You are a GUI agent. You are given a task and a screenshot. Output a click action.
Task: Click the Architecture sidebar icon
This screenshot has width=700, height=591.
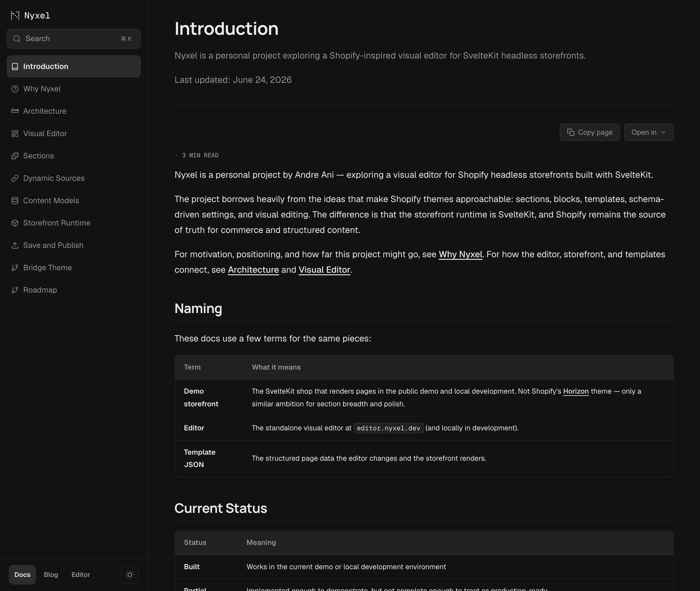pos(15,111)
